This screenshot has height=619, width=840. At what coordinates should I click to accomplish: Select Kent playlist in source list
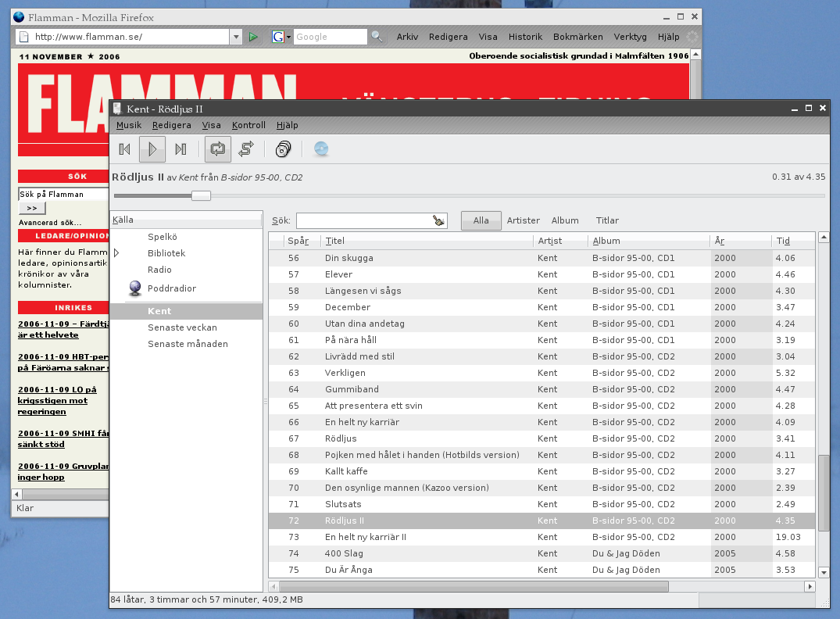click(187, 311)
